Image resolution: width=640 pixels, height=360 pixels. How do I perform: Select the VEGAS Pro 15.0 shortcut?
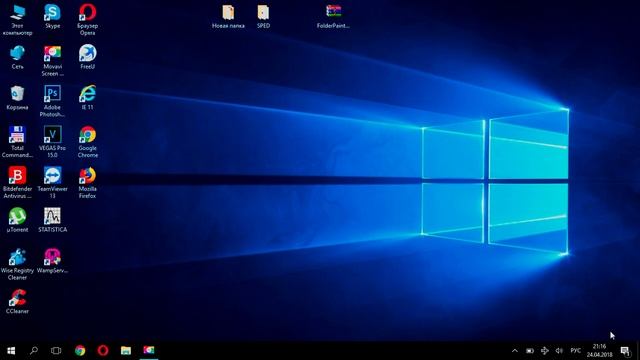click(x=52, y=142)
